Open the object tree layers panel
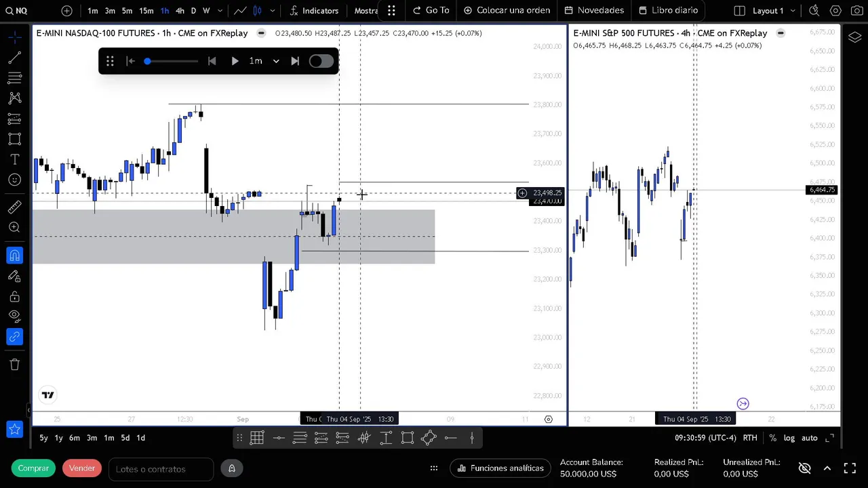Image resolution: width=868 pixels, height=488 pixels. (854, 37)
